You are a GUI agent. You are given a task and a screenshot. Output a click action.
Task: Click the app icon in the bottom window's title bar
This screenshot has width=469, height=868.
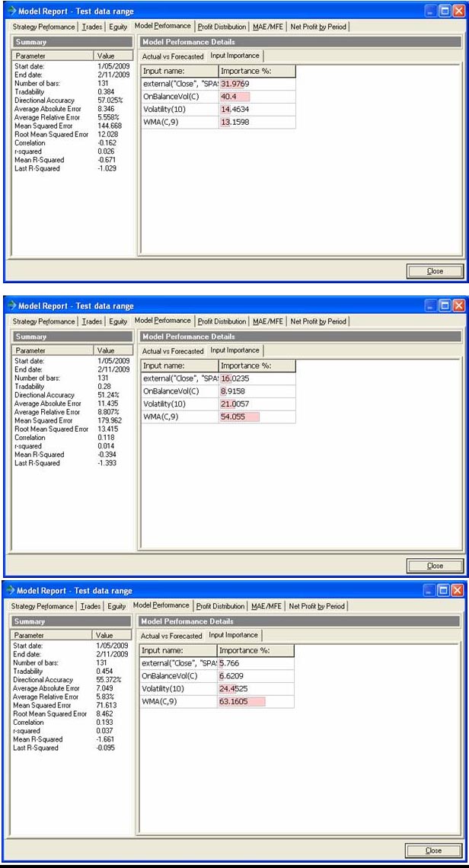point(11,591)
